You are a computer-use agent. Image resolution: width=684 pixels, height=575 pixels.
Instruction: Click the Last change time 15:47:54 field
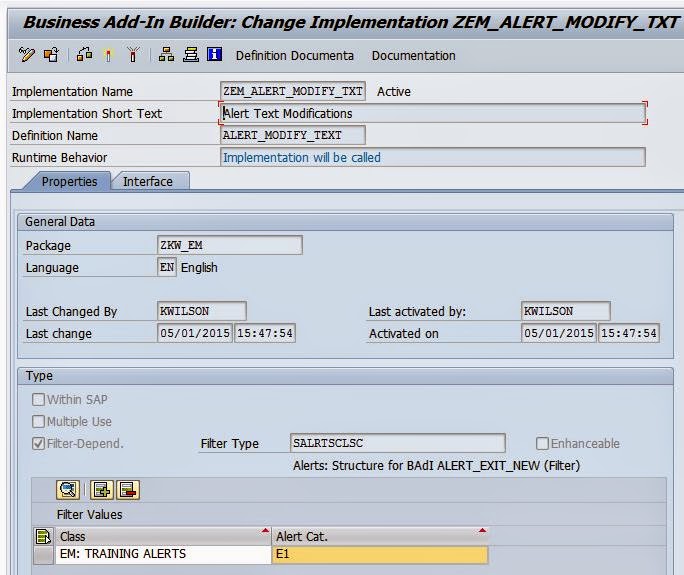(265, 333)
